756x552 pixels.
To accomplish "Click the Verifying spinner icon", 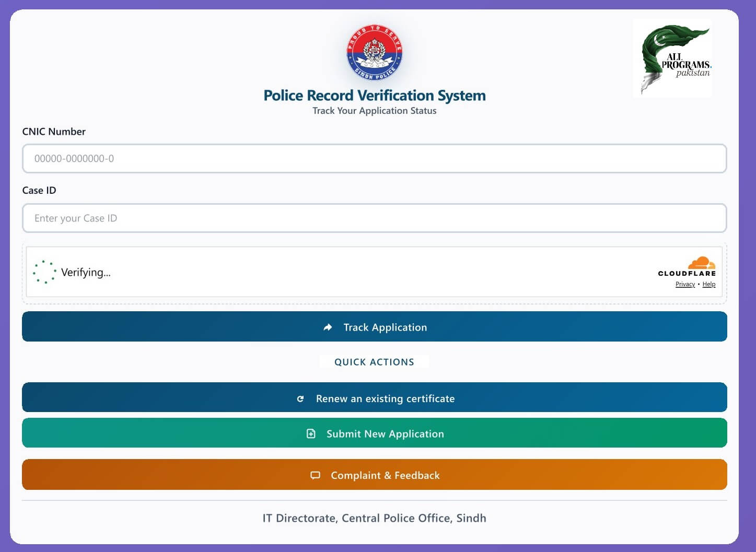I will coord(45,272).
